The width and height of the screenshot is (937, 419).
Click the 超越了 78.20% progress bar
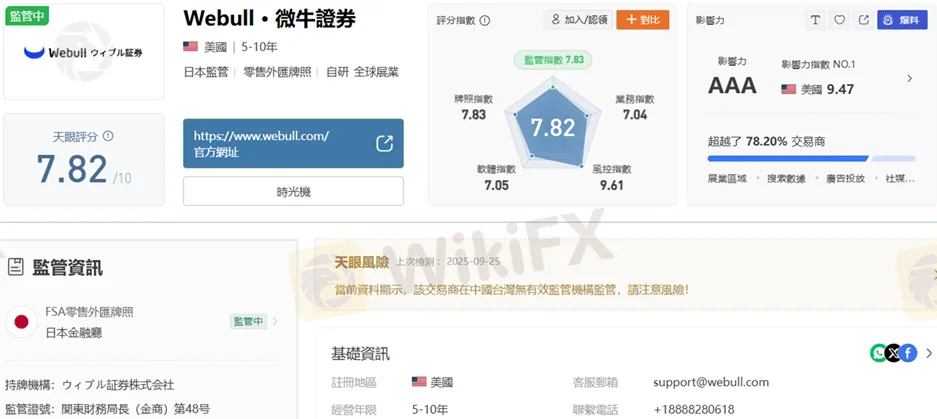click(x=811, y=158)
